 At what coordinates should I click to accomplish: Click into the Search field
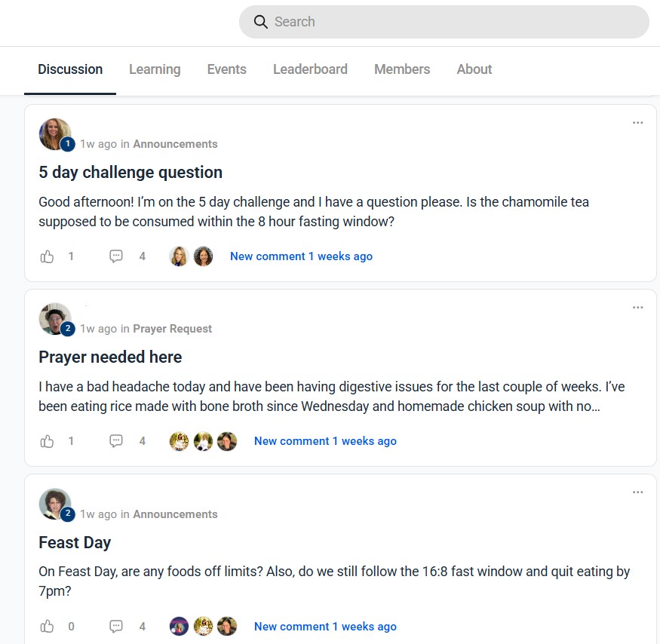coord(453,22)
